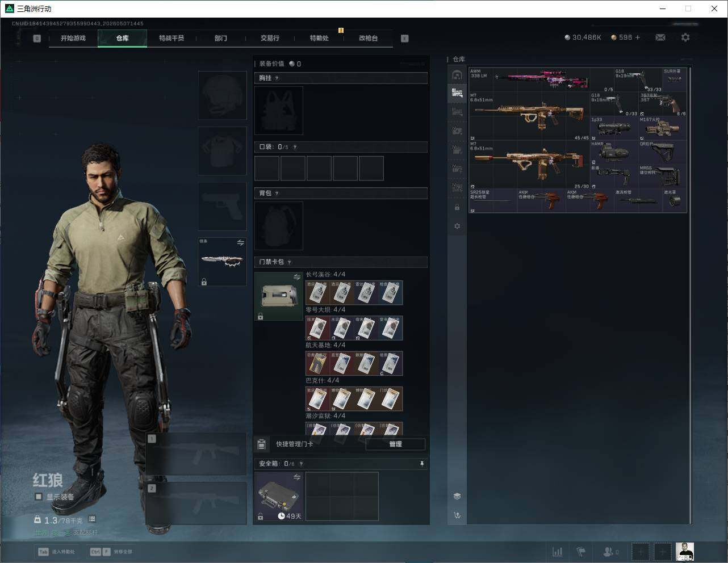Select the M7 rifle with 45/45 ammo
728x563 pixels.
530,116
